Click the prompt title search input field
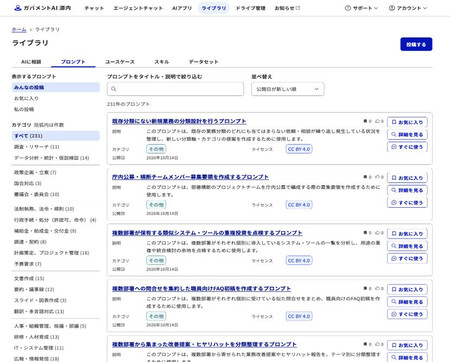The height and width of the screenshot is (362, 450). coord(175,89)
